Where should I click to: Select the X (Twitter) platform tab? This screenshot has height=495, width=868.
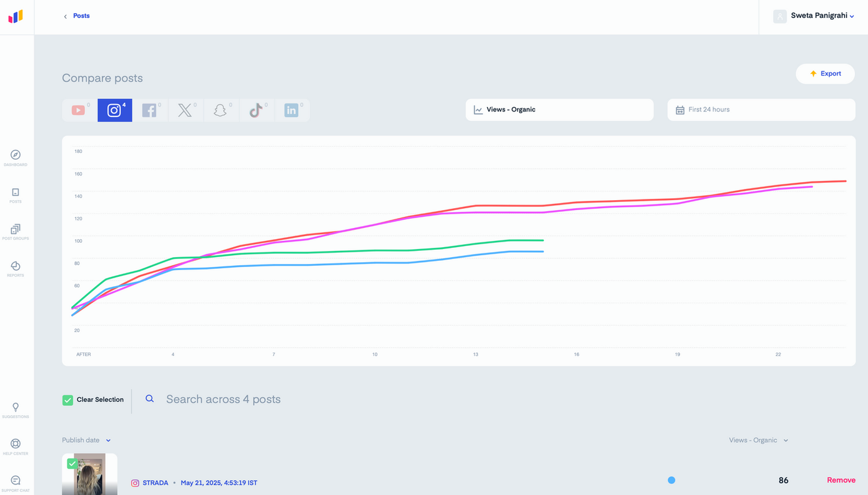click(x=185, y=110)
